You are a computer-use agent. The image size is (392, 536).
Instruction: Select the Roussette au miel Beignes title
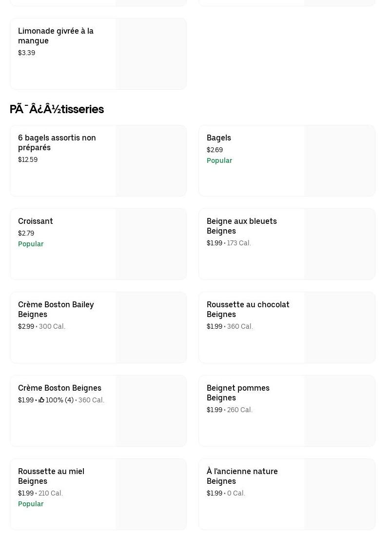(51, 476)
